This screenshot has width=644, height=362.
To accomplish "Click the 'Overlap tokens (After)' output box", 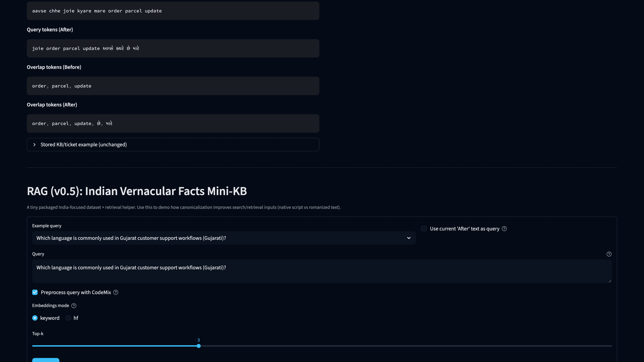I will pyautogui.click(x=173, y=123).
